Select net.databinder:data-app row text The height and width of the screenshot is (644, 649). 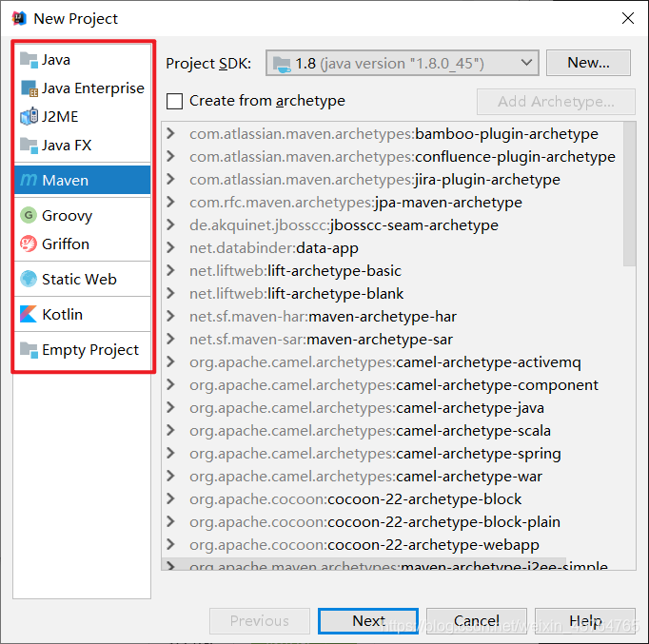(274, 247)
